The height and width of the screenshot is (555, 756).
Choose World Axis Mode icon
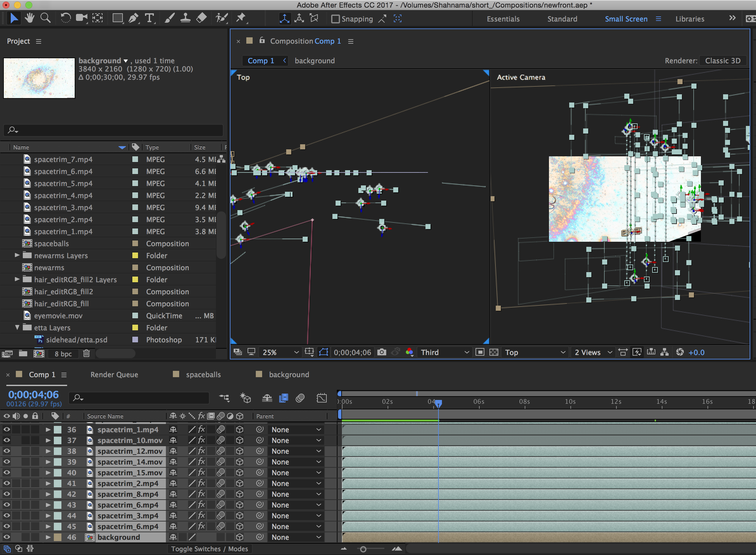pos(299,18)
